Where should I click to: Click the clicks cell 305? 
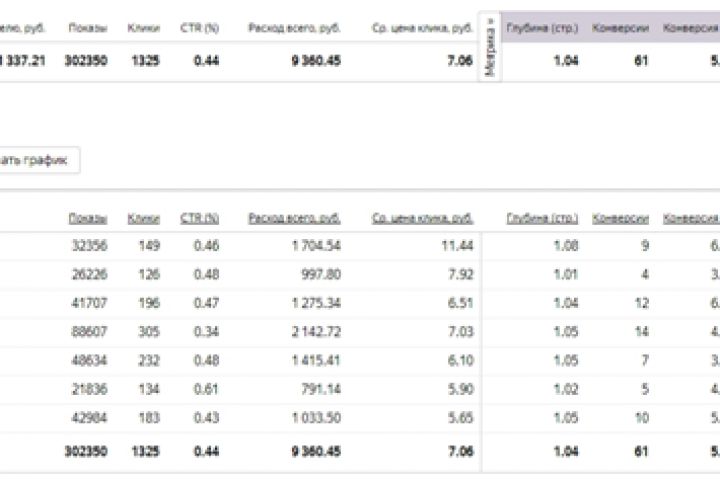coord(149,332)
